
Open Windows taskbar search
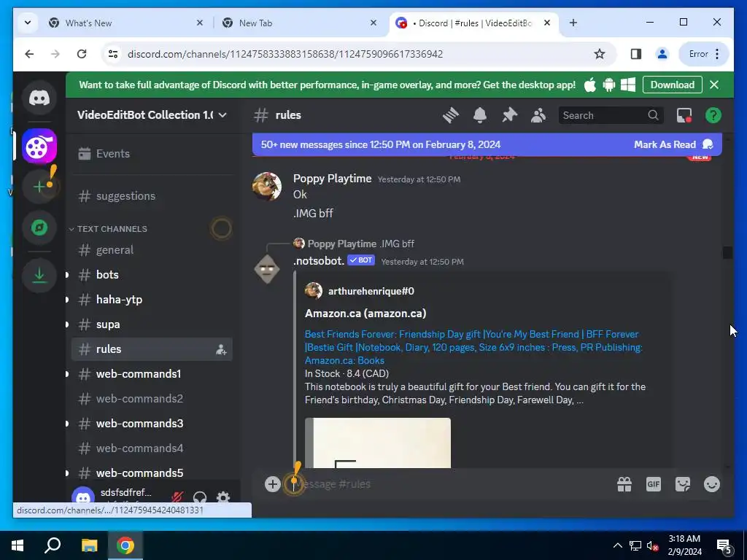click(53, 545)
